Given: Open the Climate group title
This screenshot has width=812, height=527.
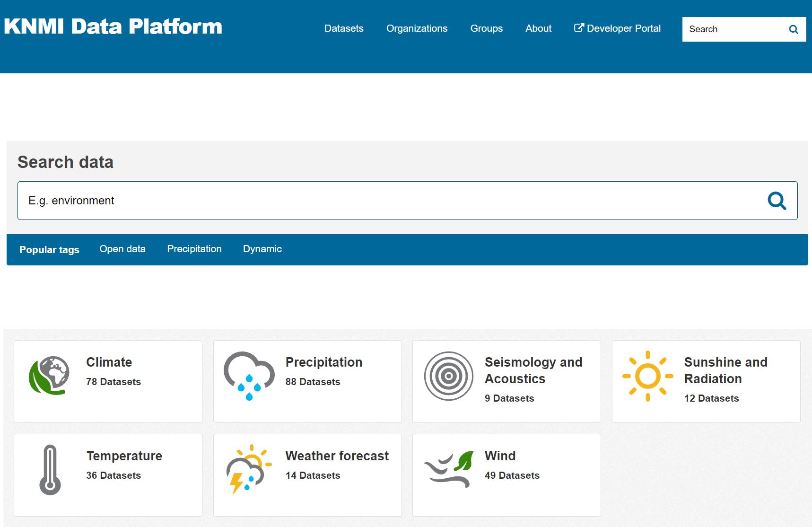Looking at the screenshot, I should 109,362.
